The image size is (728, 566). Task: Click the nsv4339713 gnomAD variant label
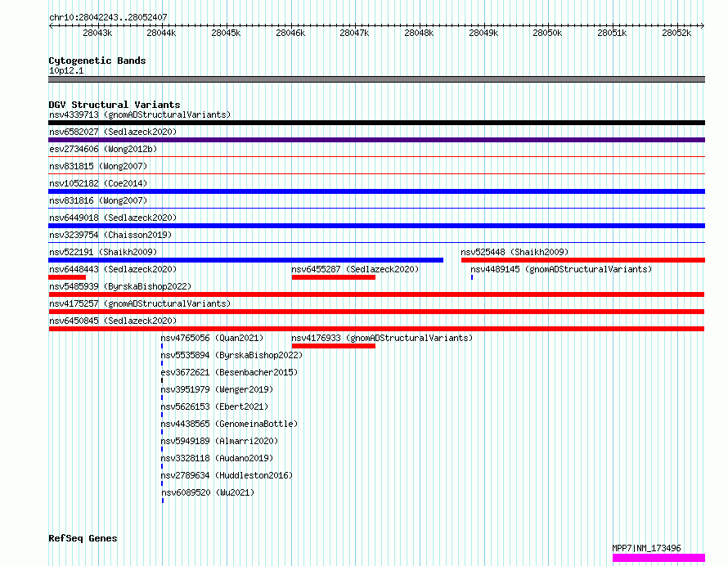140,115
